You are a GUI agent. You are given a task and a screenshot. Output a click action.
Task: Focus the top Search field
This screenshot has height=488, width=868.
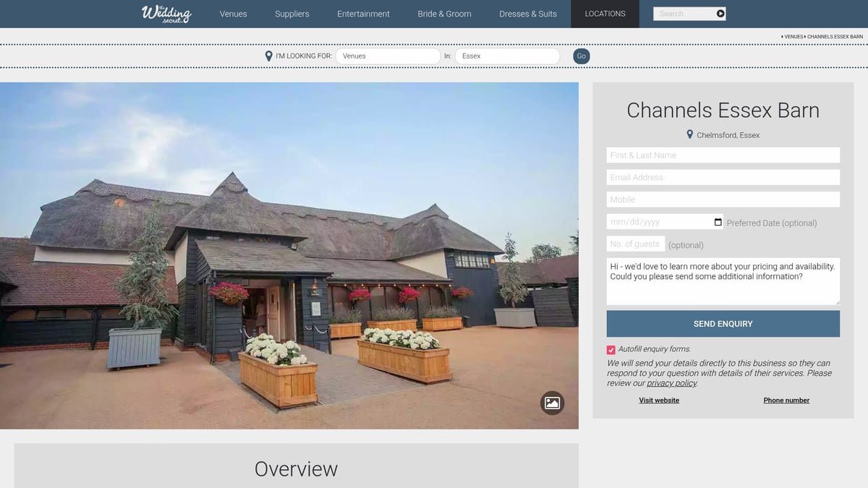(684, 14)
